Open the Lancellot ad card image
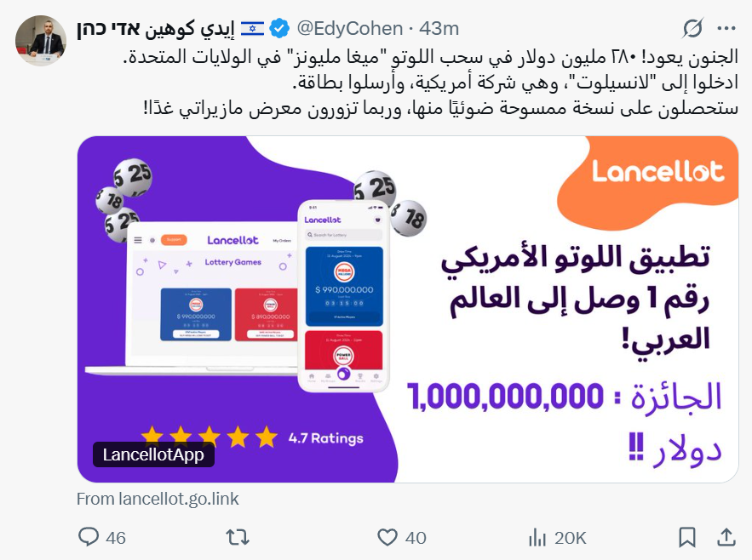The width and height of the screenshot is (752, 560). tap(408, 309)
